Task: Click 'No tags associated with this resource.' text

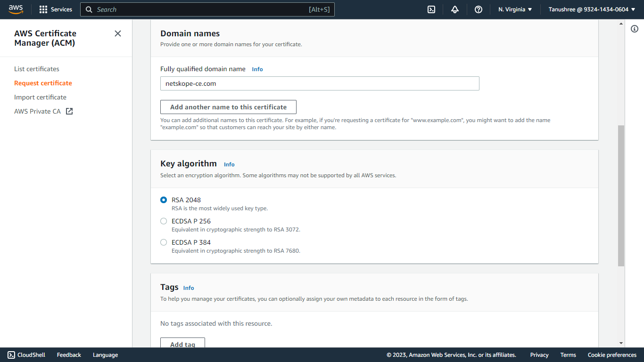Action: point(216,323)
